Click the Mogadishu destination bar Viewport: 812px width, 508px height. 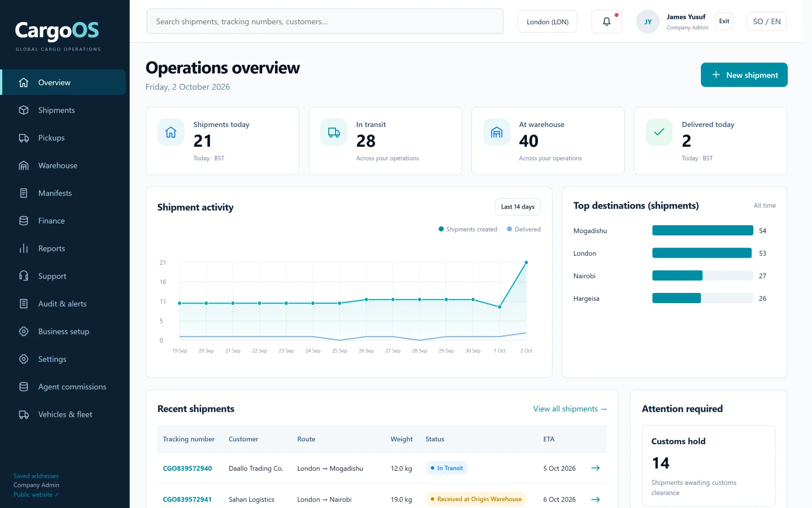(702, 230)
